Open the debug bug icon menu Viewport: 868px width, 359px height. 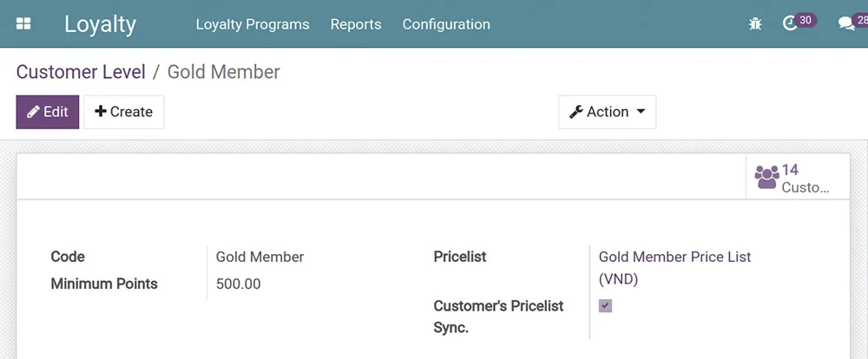point(755,24)
